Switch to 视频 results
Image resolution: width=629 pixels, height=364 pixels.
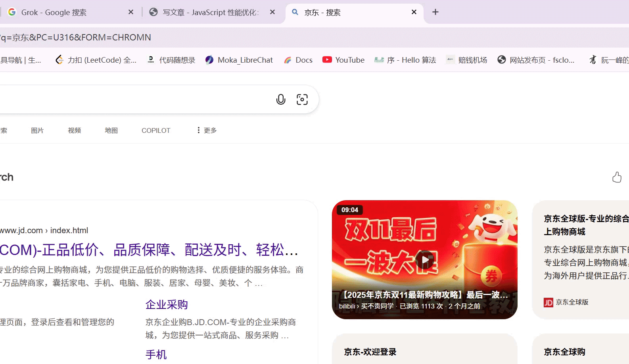(x=74, y=130)
